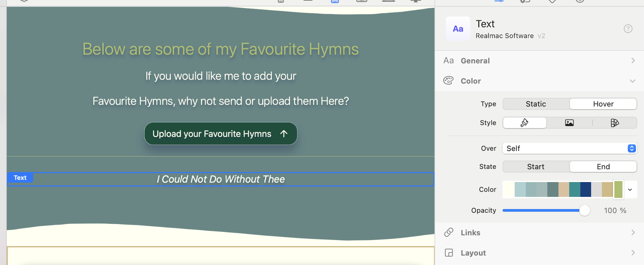Viewport: 644px width, 265px height.
Task: Click the I Could Not Do Without Thee text
Action: click(x=221, y=179)
